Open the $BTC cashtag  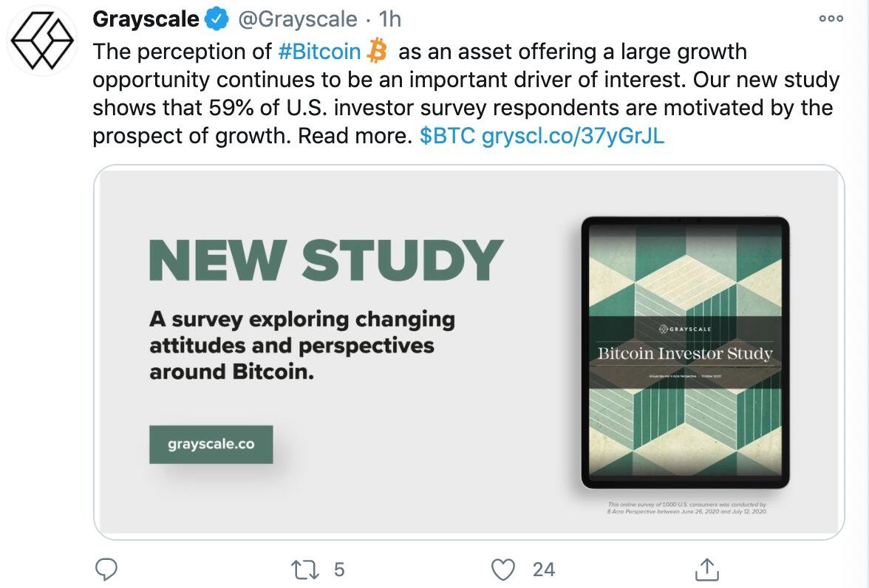pyautogui.click(x=446, y=137)
